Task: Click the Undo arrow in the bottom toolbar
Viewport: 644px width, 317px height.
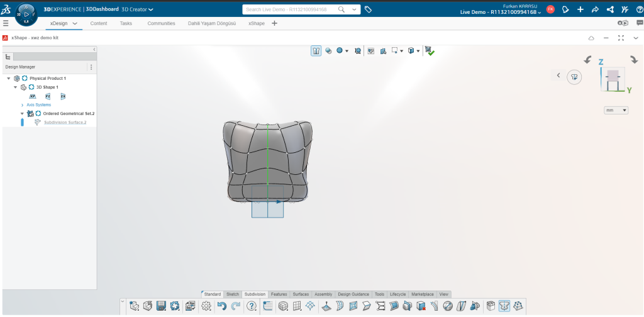Action: pos(221,306)
